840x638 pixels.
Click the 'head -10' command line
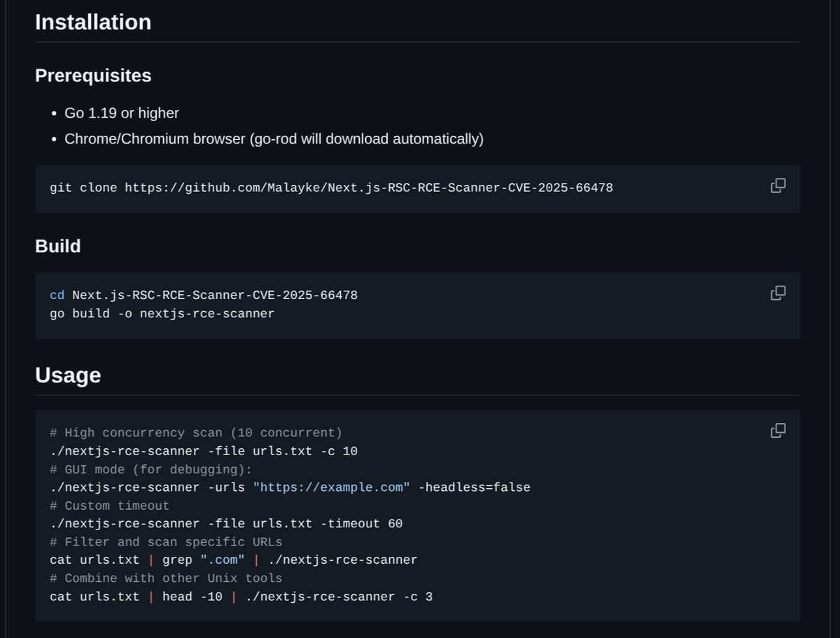(241, 597)
